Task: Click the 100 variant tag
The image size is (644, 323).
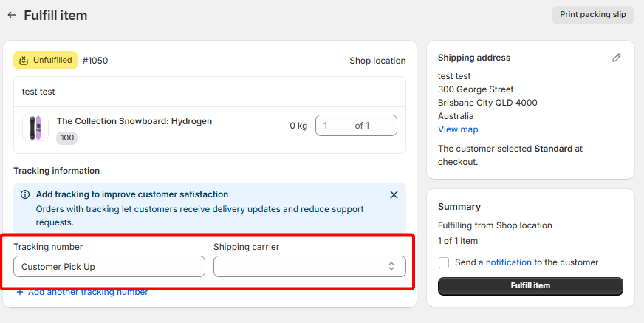Action: pos(67,138)
